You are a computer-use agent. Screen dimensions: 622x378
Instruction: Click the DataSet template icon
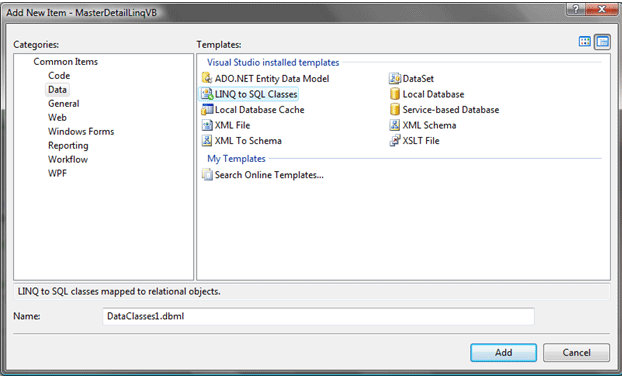pos(395,78)
